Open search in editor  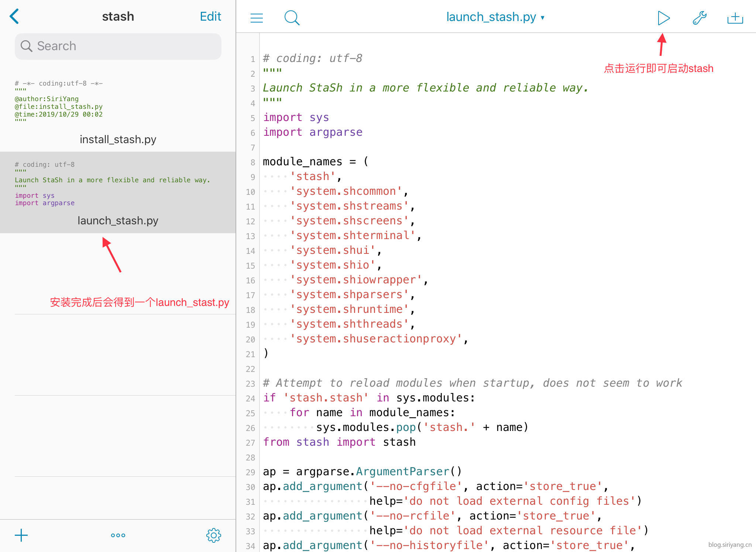(292, 18)
